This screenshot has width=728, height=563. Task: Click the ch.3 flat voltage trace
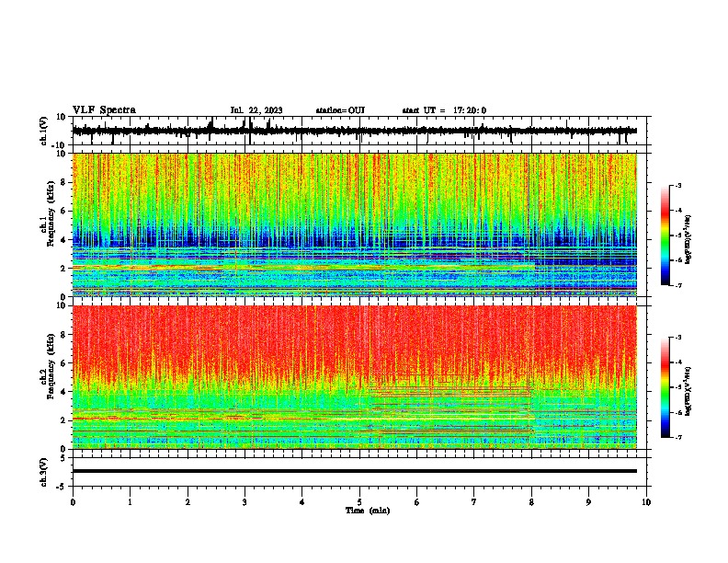[355, 471]
